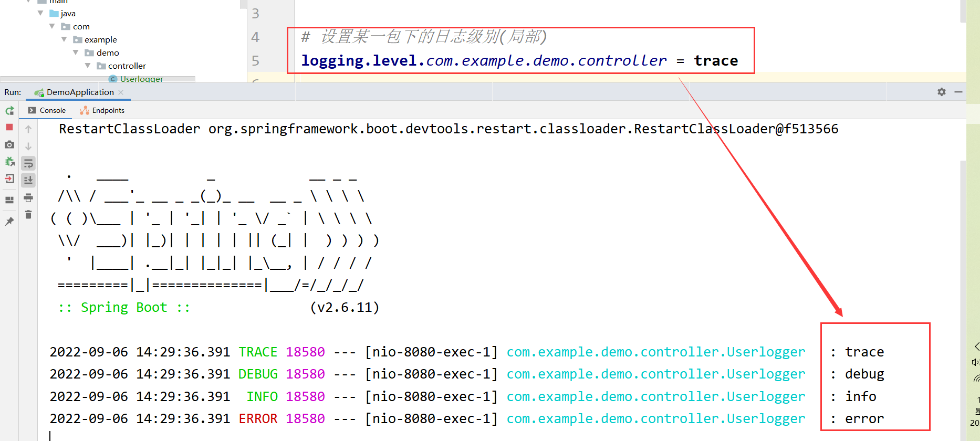This screenshot has width=980, height=441.
Task: Click the 'trace' value in properties editor
Action: [x=716, y=61]
